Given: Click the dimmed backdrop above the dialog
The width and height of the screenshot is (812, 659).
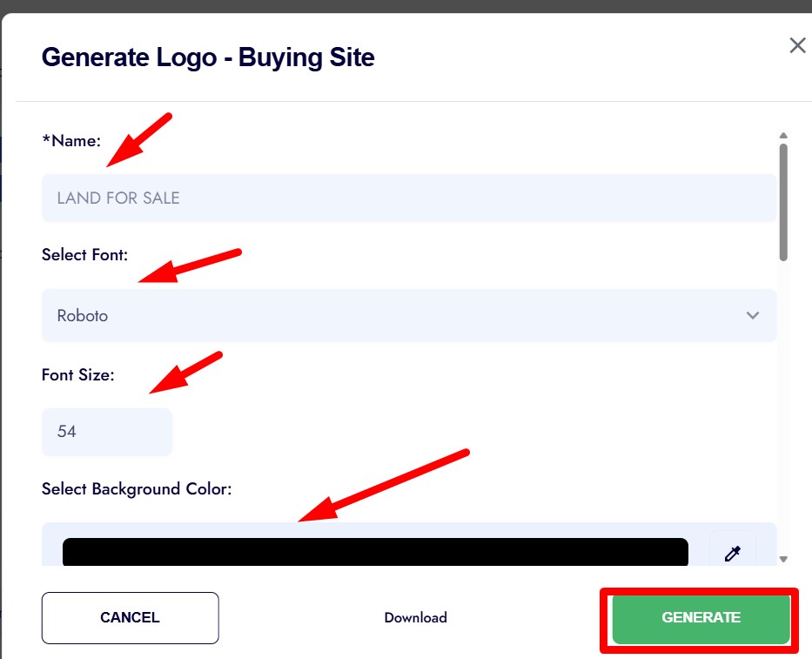Looking at the screenshot, I should [x=406, y=5].
